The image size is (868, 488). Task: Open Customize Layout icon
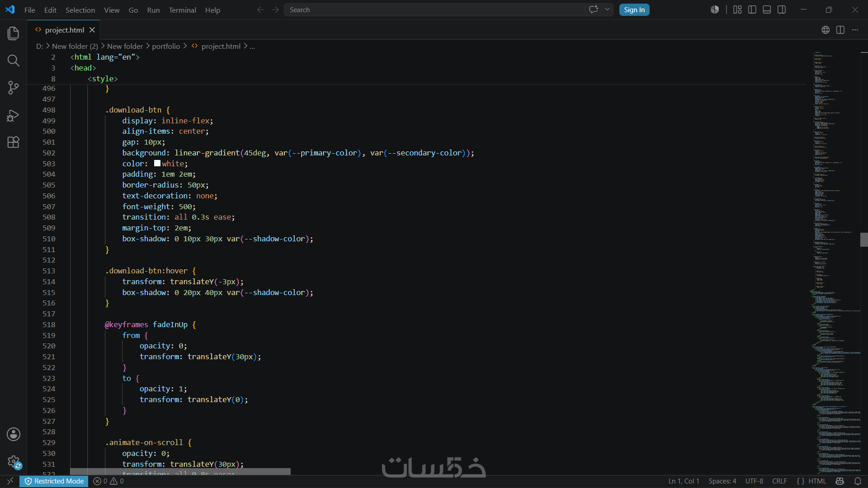tap(737, 9)
